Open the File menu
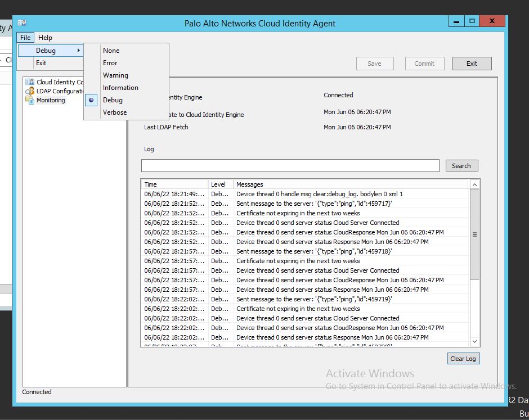The height and width of the screenshot is (420, 529). click(25, 38)
